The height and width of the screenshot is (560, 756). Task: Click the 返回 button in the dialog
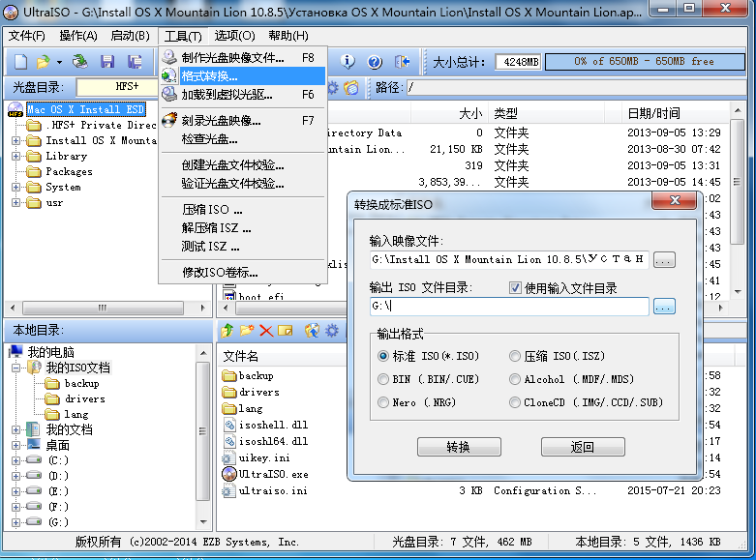coord(583,447)
